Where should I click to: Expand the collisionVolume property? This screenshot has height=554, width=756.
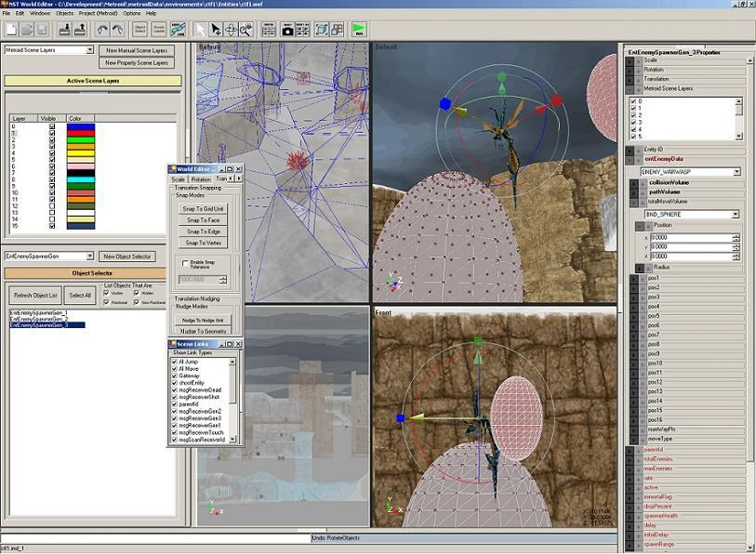[634, 183]
